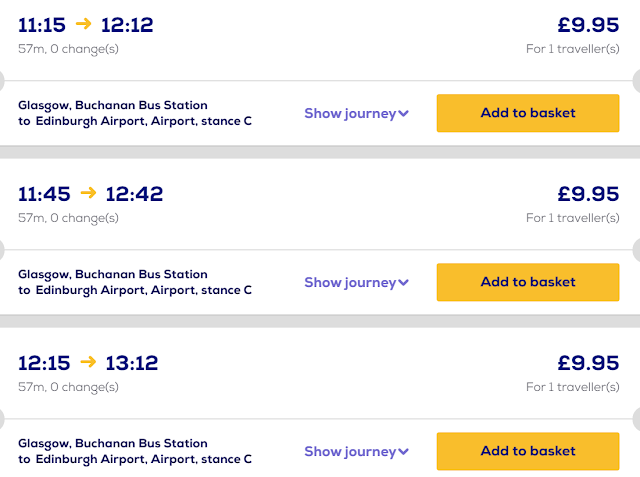Click the Glasgow to Edinburgh Airport route text of the 11:15 journey
This screenshot has width=640, height=477.
click(135, 113)
